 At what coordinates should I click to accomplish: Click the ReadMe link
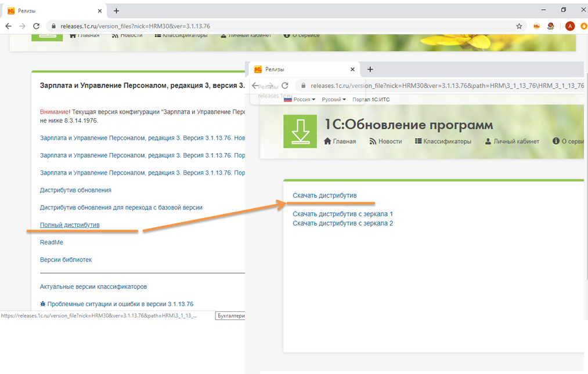(x=52, y=242)
